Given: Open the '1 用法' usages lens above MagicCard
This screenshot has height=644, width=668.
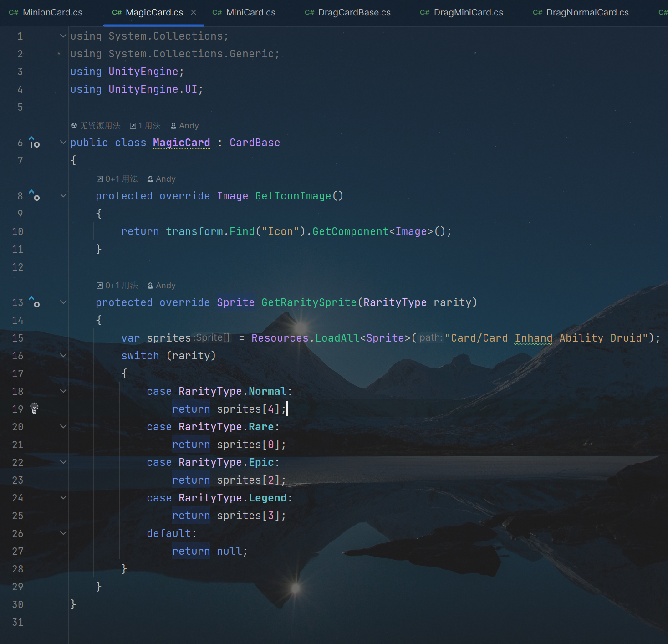Looking at the screenshot, I should (x=145, y=126).
